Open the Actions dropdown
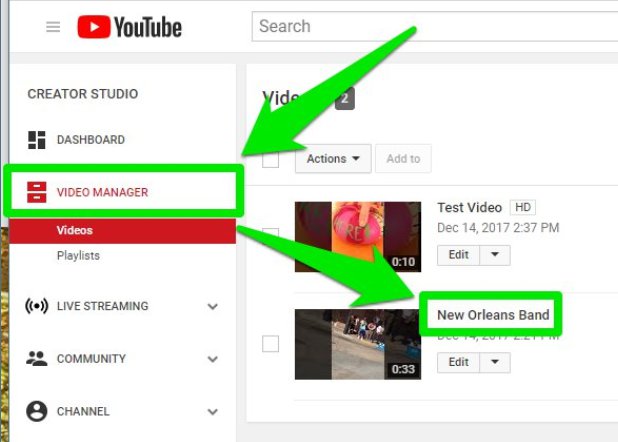This screenshot has height=442, width=618. point(333,159)
